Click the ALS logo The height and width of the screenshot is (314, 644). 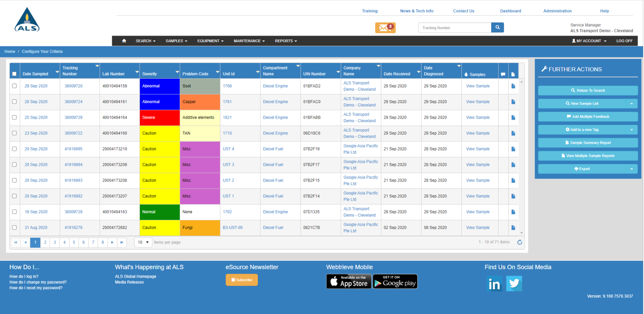27,20
